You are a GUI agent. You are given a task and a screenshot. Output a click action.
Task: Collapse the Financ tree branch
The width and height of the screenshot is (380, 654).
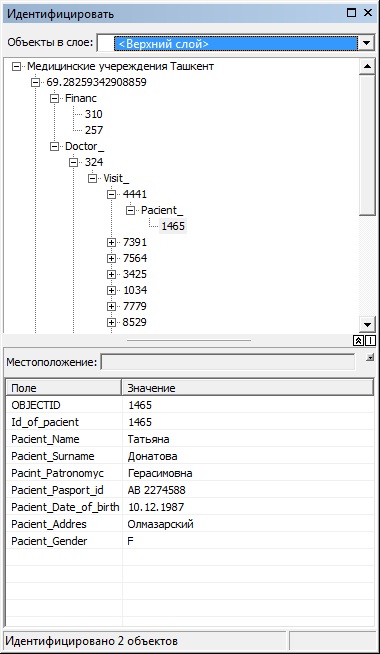tap(54, 98)
